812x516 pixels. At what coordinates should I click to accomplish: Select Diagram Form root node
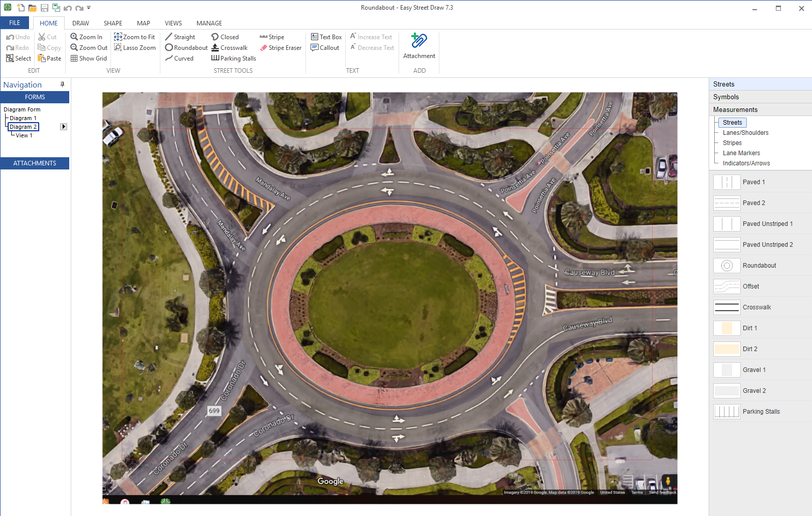click(x=22, y=109)
